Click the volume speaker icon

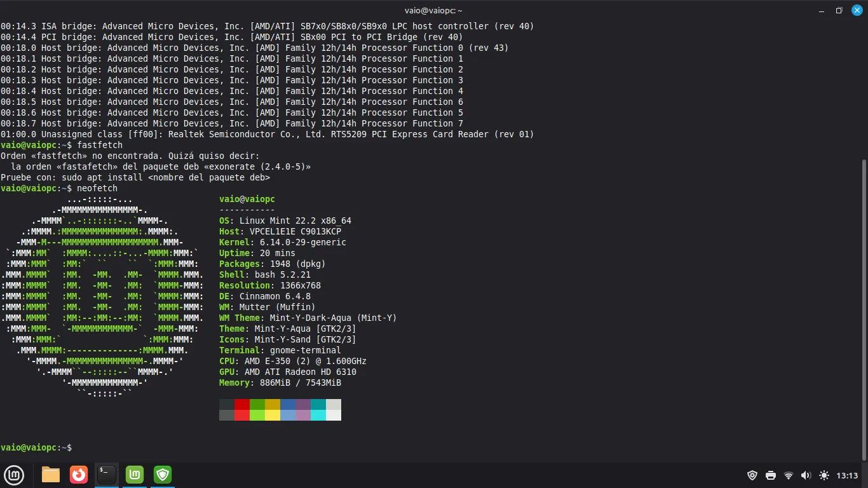click(806, 475)
